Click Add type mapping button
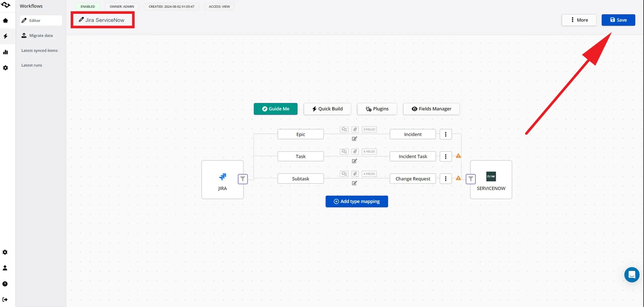Viewport: 644px width, 307px height. (356, 201)
